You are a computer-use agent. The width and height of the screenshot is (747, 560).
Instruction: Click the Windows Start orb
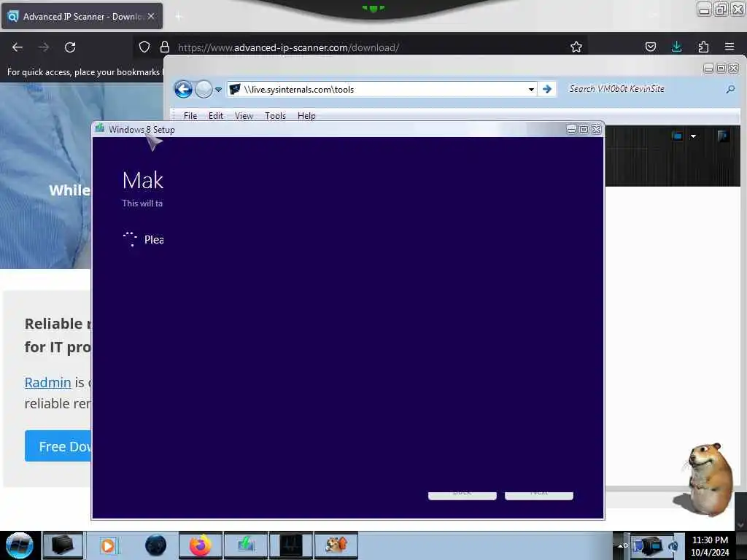(20, 545)
